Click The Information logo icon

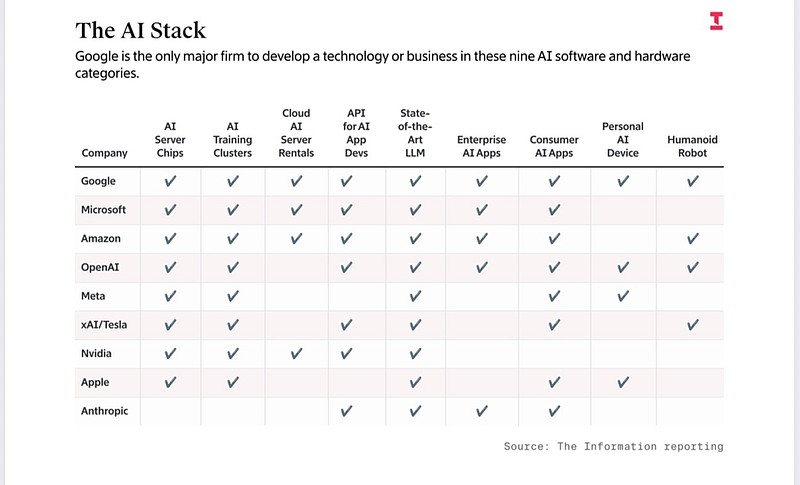(715, 20)
